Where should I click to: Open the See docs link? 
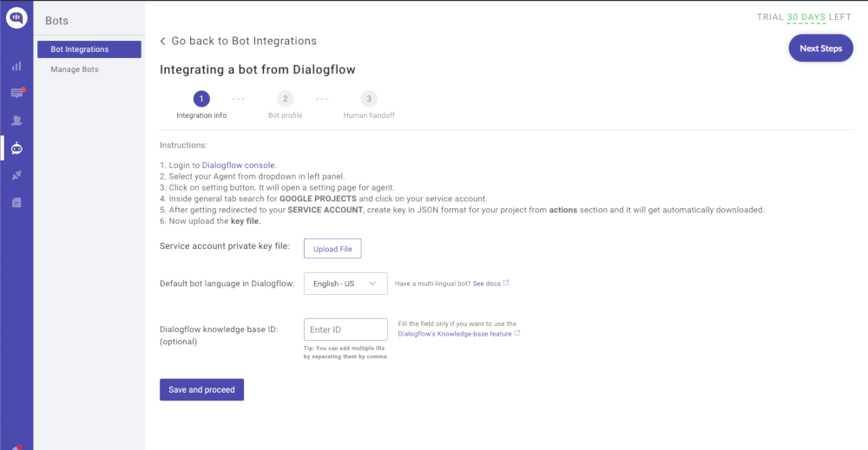coord(487,284)
